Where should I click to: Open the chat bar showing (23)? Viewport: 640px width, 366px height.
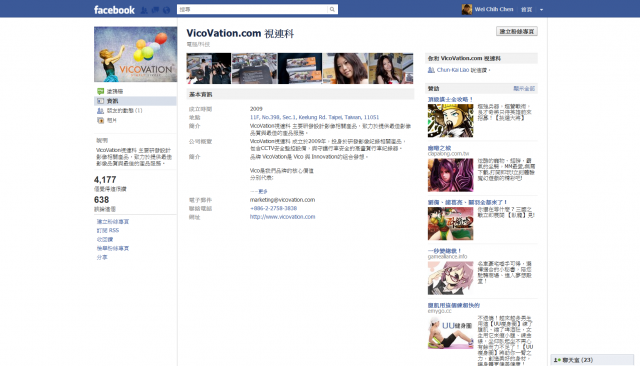[592, 360]
